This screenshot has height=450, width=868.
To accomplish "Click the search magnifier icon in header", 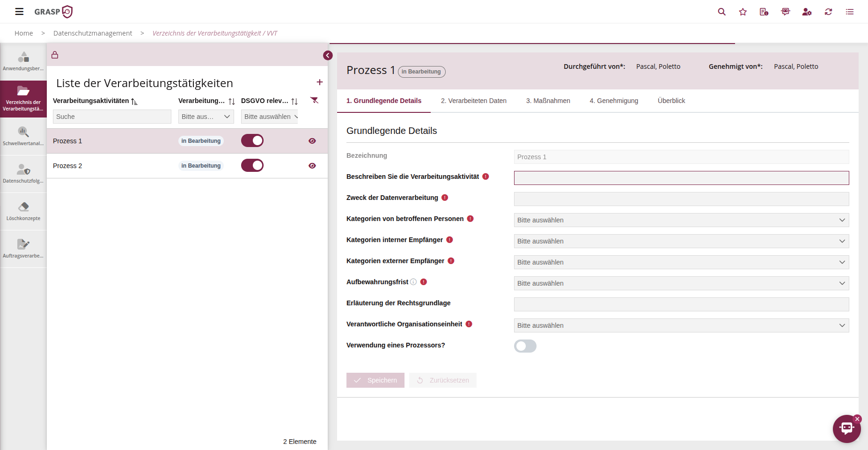I will 721,12.
